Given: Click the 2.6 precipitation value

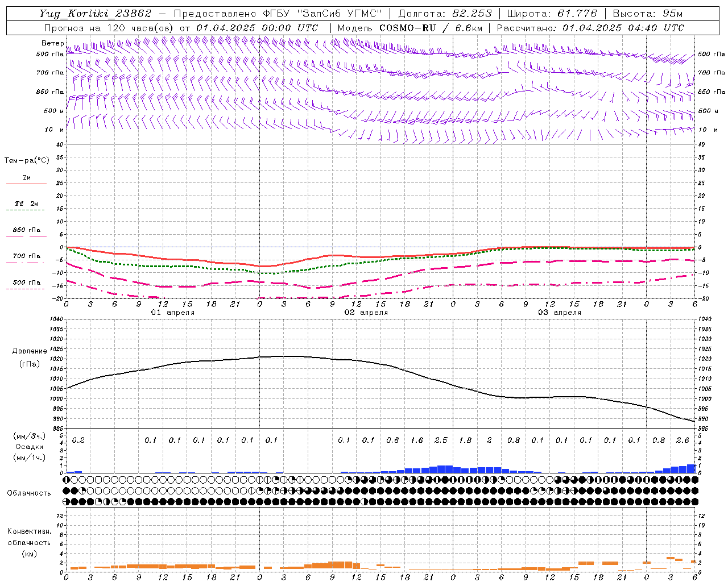Looking at the screenshot, I should (682, 440).
